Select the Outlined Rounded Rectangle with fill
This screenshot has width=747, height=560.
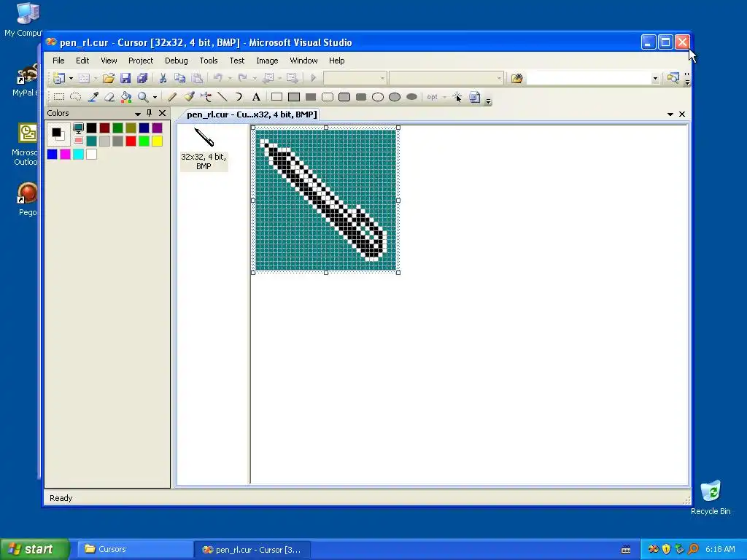point(344,97)
